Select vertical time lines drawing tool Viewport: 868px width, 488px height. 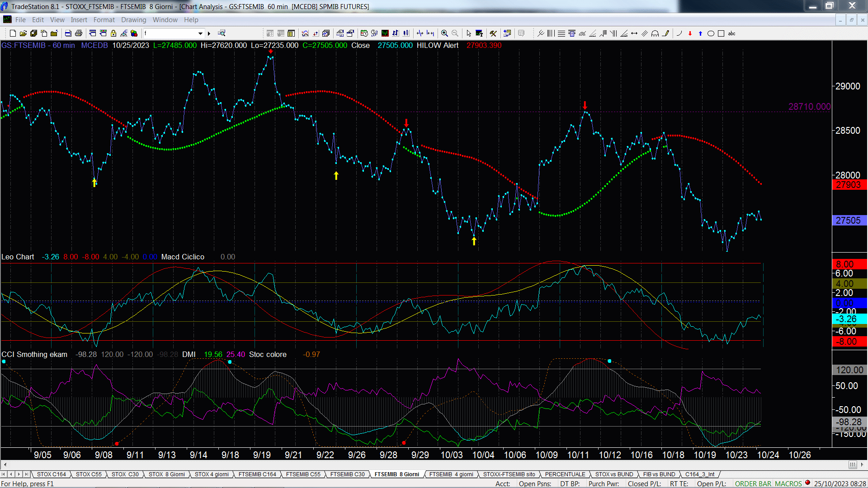(551, 33)
